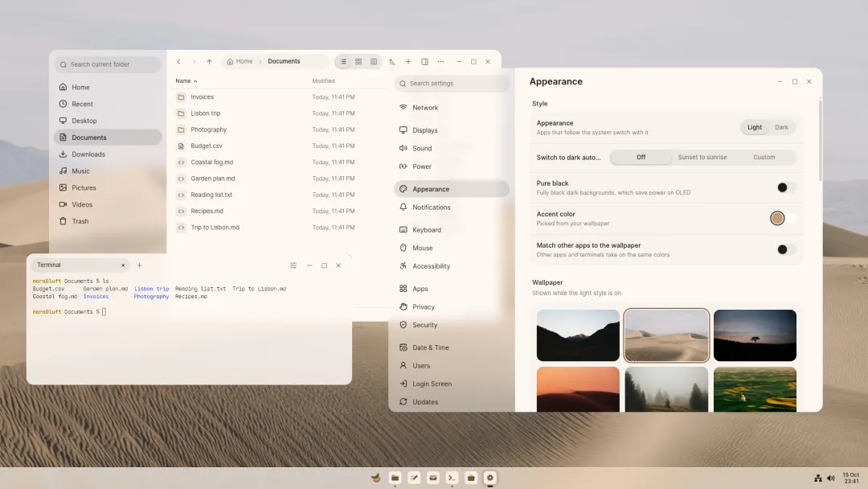Open file manager more options menu
Screen dimensions: 868x489
click(440, 61)
